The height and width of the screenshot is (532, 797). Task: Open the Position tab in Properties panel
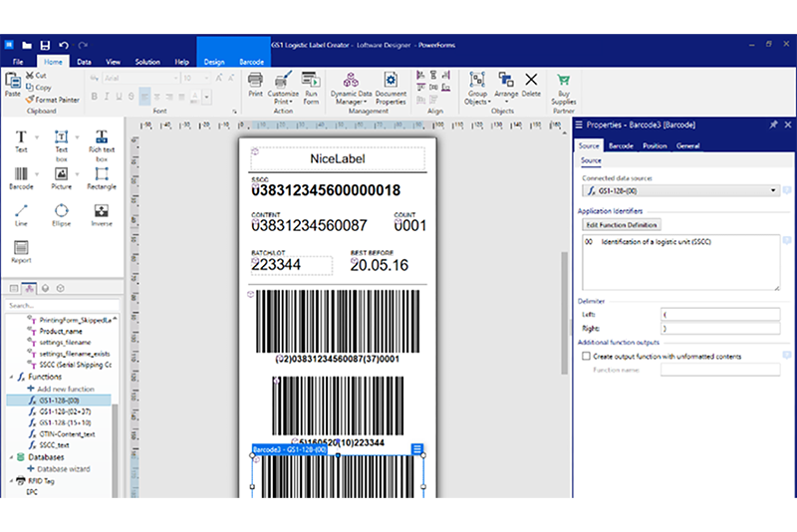point(655,145)
